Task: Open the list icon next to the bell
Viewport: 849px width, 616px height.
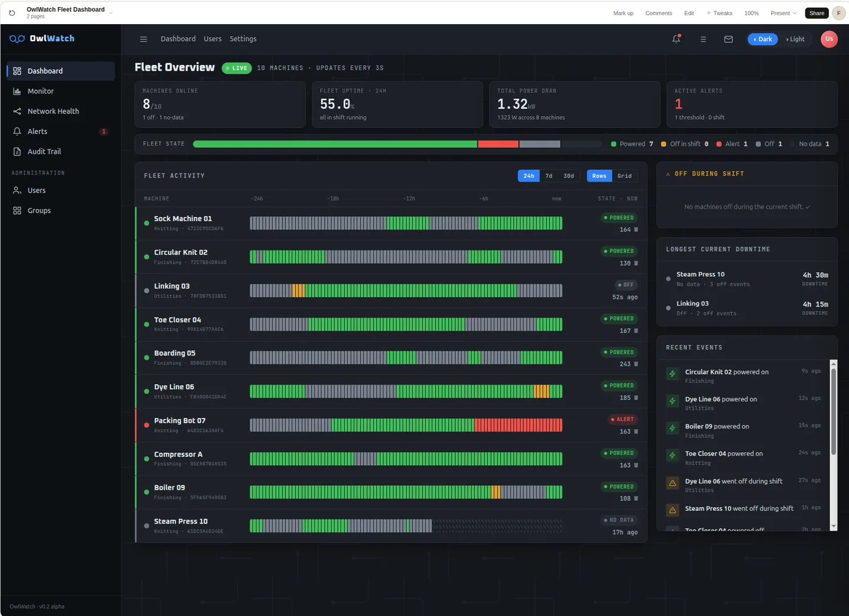Action: click(x=703, y=39)
